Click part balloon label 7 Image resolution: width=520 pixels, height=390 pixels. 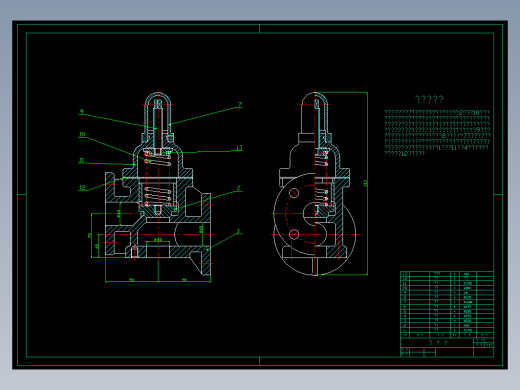point(240,104)
